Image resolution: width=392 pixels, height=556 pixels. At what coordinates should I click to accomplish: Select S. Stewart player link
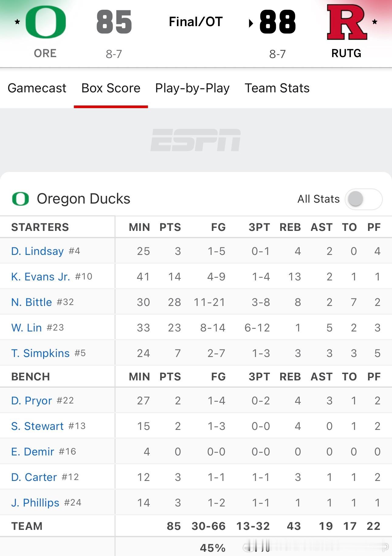(37, 426)
